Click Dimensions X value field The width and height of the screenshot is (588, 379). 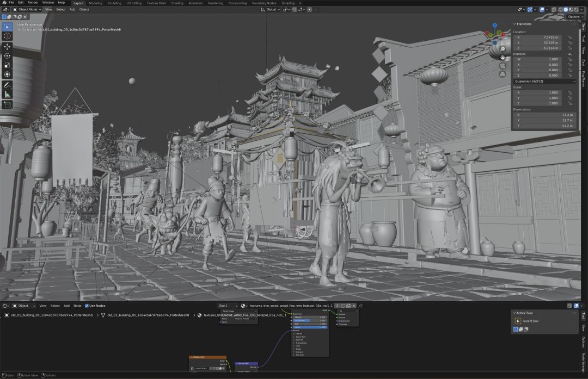544,115
